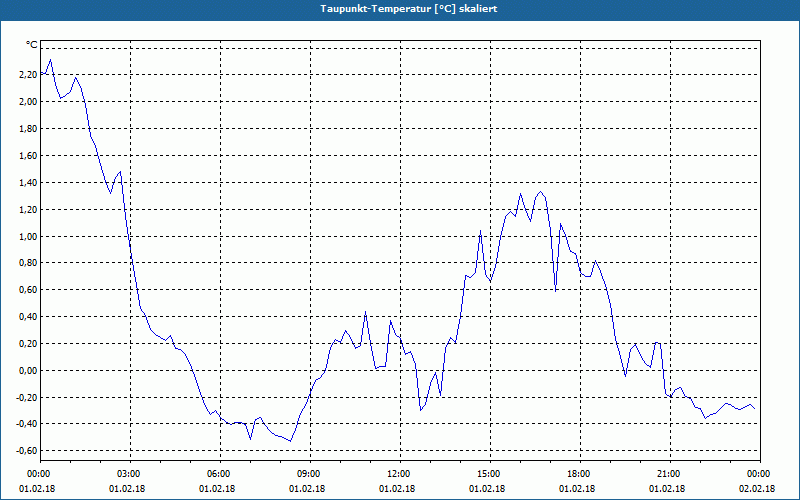Screen dimensions: 800x500
Task: Click the 0,00 y-axis value
Action: click(29, 371)
